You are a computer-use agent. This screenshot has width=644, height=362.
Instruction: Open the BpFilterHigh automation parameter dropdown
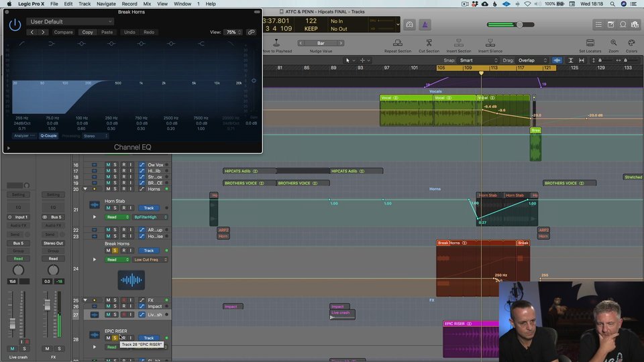pos(151,217)
